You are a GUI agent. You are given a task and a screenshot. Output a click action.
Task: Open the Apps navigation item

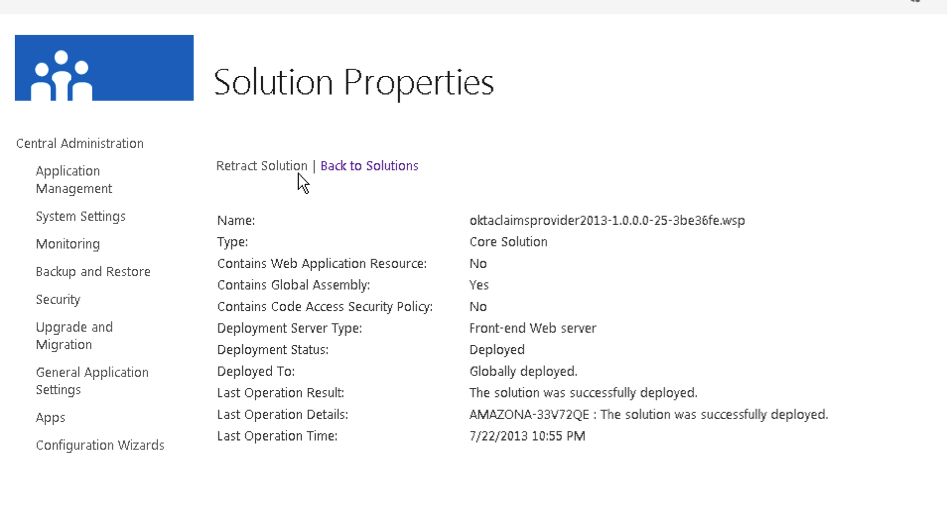[x=51, y=418]
